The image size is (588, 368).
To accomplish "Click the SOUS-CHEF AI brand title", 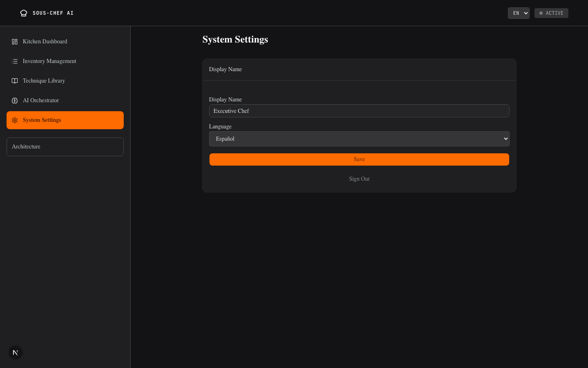I will coord(53,13).
